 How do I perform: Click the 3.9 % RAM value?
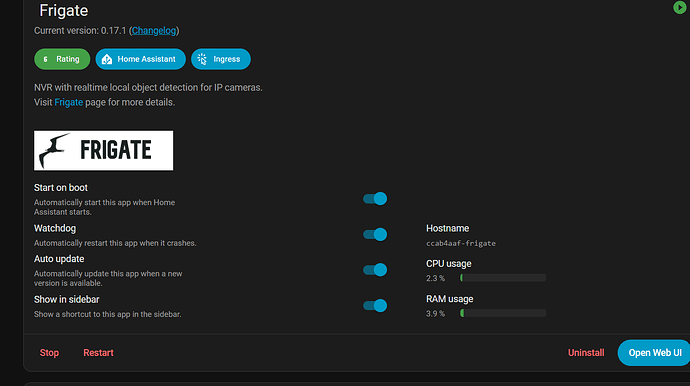[435, 313]
